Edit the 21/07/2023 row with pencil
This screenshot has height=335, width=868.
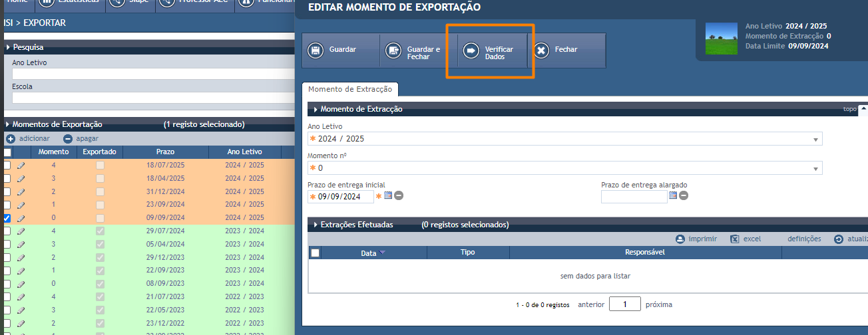pos(21,296)
